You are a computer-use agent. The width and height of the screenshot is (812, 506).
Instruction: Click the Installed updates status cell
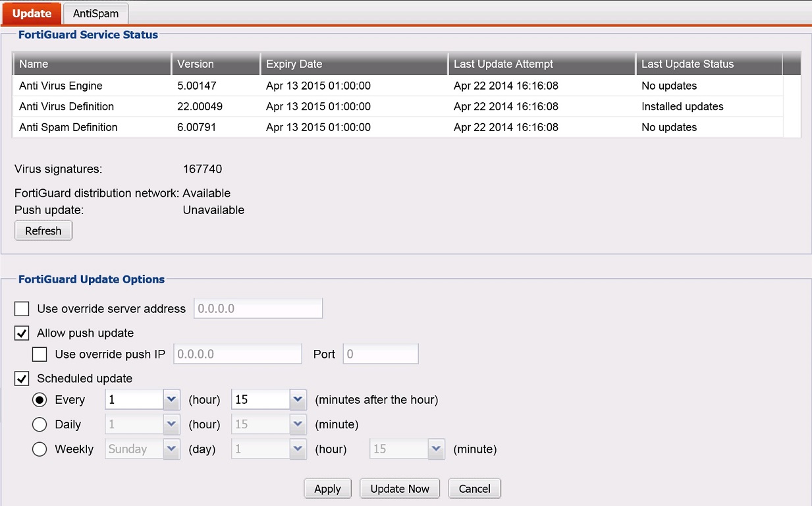tap(682, 106)
